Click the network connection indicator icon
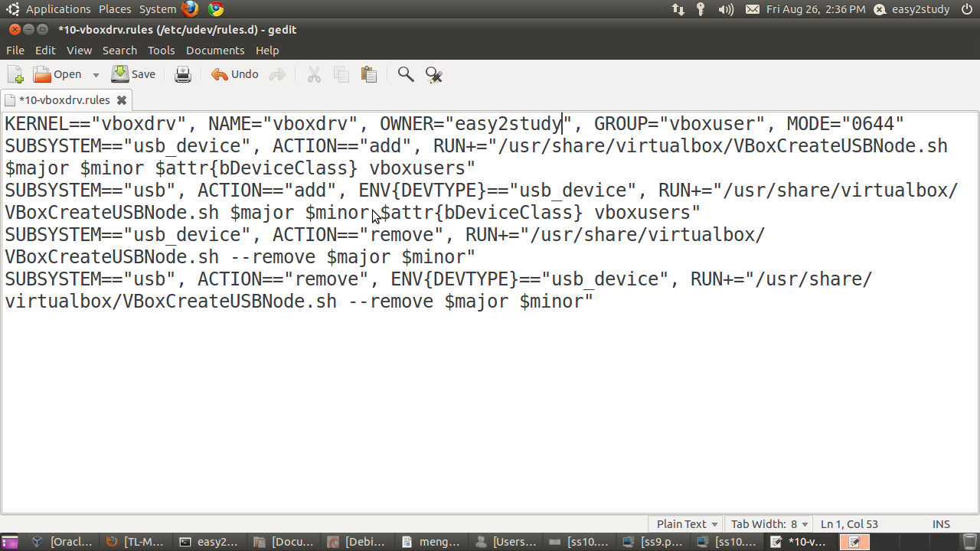 tap(678, 9)
